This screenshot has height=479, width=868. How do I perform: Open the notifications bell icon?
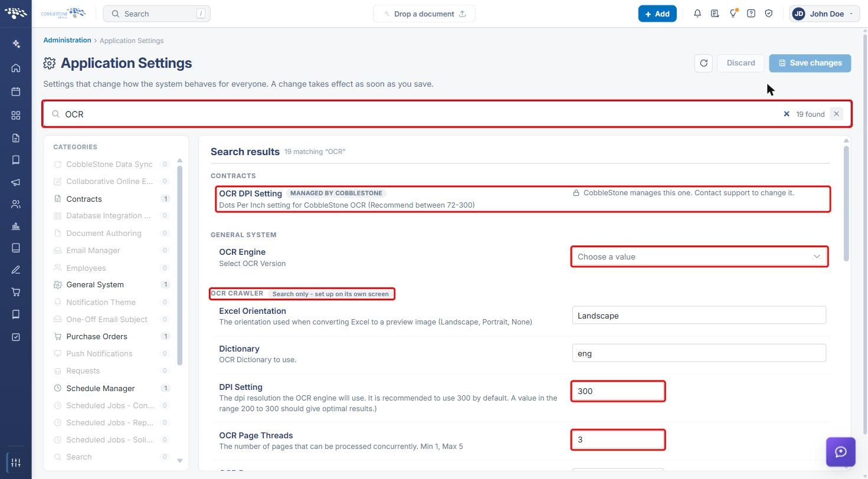pos(697,14)
